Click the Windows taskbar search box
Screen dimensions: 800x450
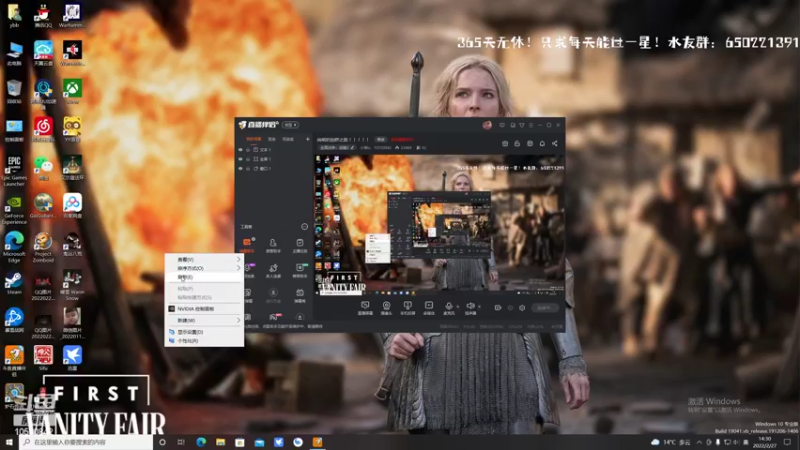(86, 442)
